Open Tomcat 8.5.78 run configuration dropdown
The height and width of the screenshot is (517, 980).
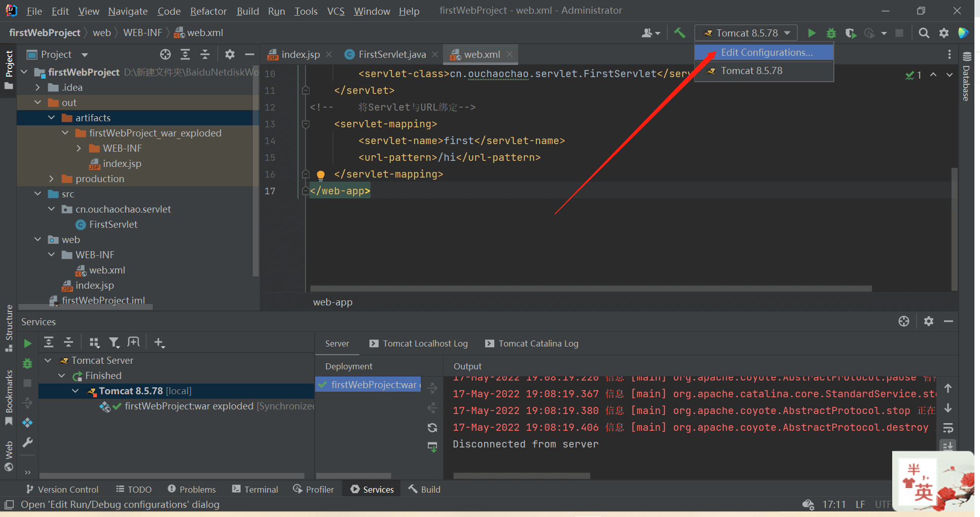pyautogui.click(x=747, y=33)
